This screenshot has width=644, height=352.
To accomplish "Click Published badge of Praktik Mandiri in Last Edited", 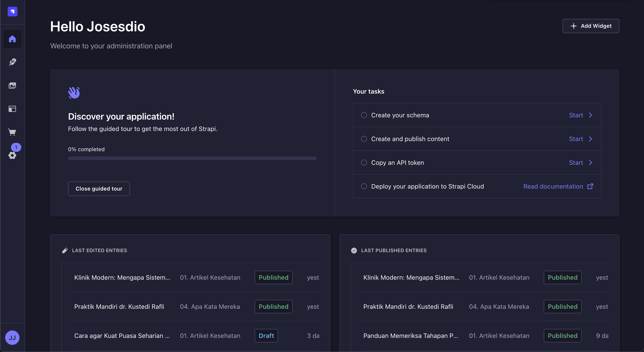I will [x=273, y=307].
